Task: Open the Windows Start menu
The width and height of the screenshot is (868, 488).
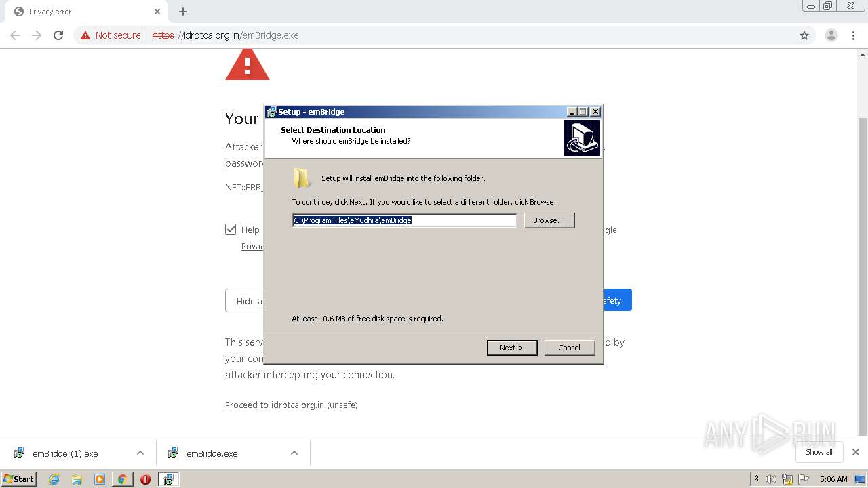Action: [x=19, y=479]
